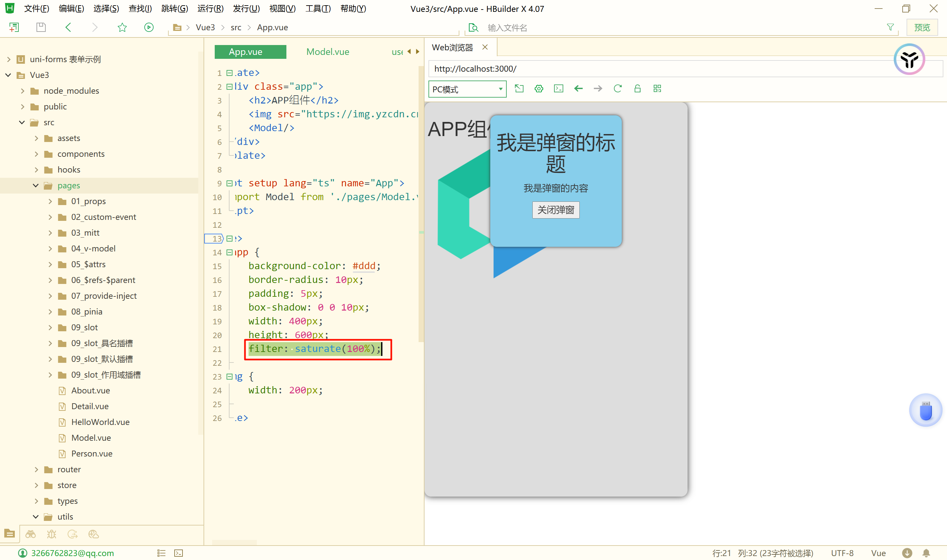Open browser settings gear icon

click(x=539, y=89)
